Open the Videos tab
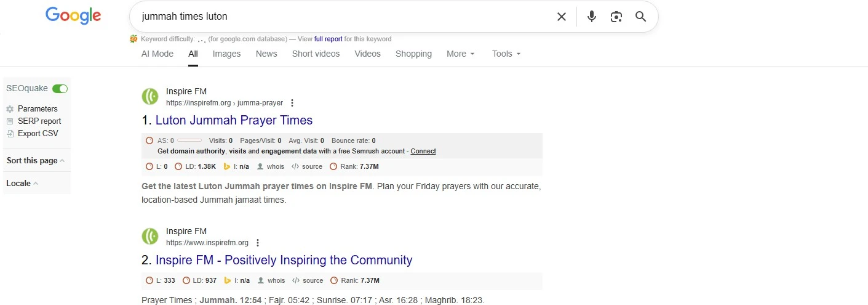Screen dimensions: 868x305 click(x=368, y=54)
